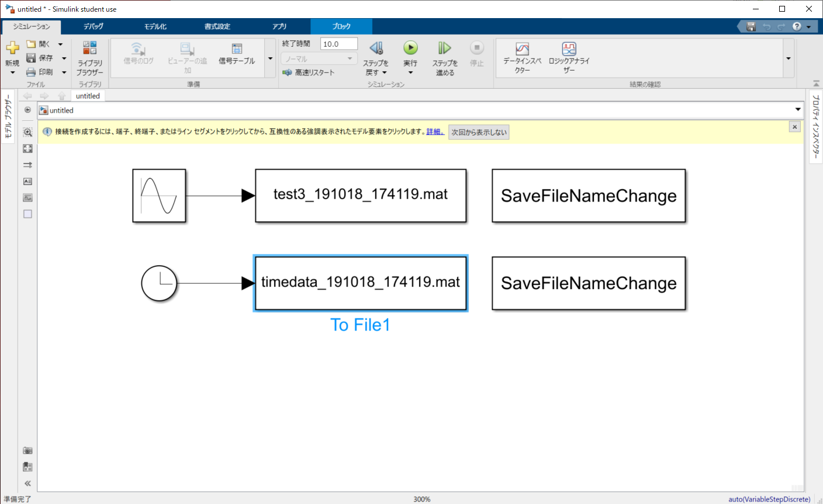Click the 信号のログ button

tap(139, 54)
